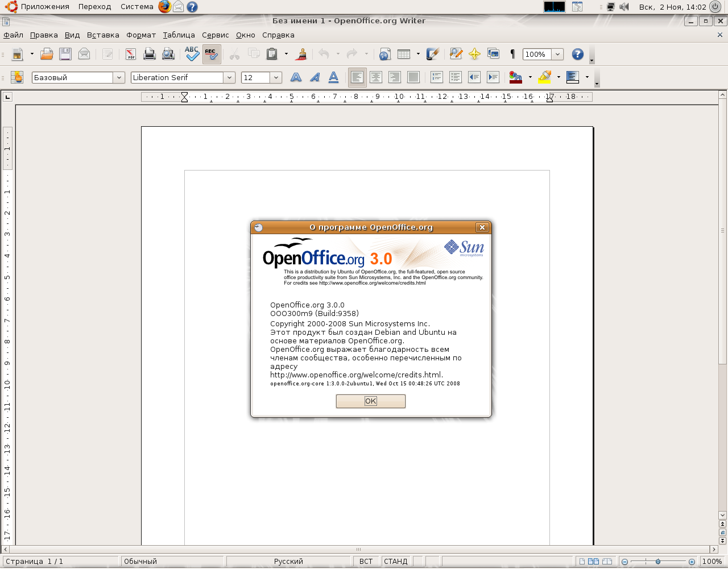Viewport: 728px width, 569px height.
Task: Decrease the paragraph indent
Action: [474, 77]
